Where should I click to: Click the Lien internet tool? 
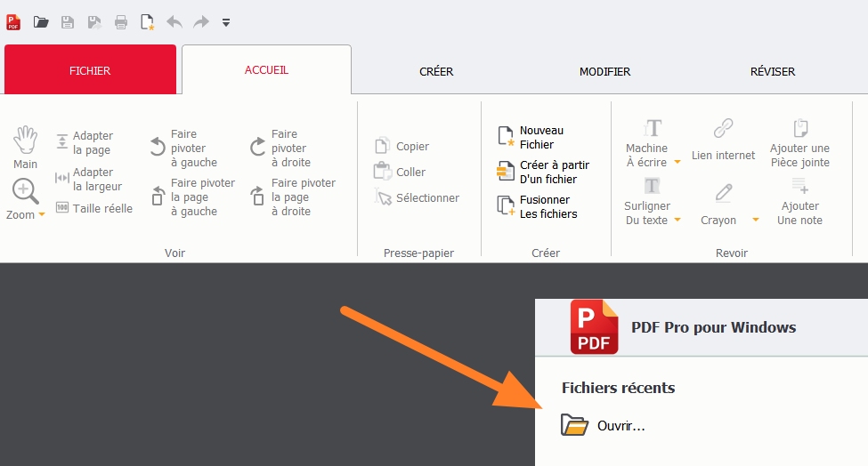[x=723, y=140]
